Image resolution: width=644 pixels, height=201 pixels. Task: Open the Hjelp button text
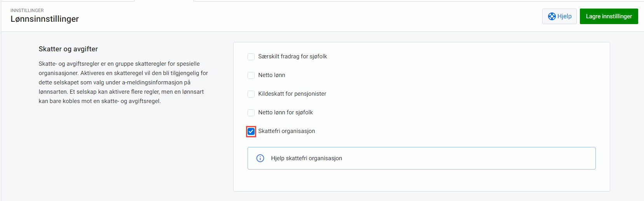[564, 16]
